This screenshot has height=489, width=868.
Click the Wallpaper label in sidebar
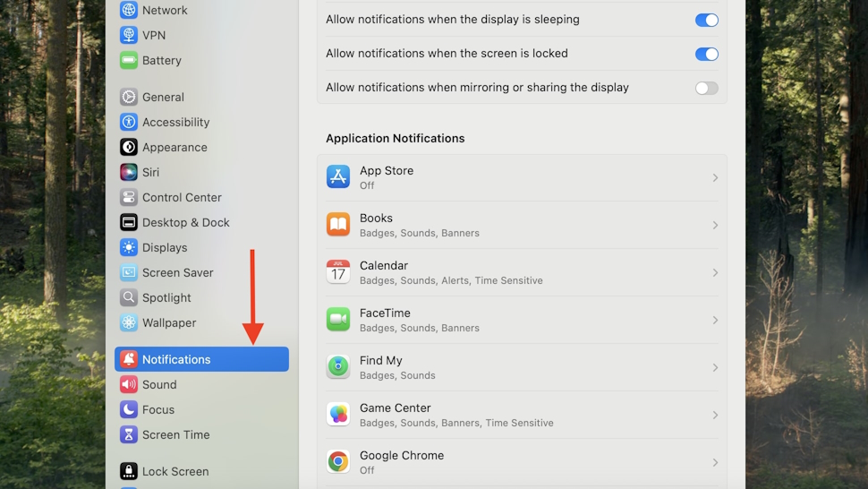click(x=169, y=322)
